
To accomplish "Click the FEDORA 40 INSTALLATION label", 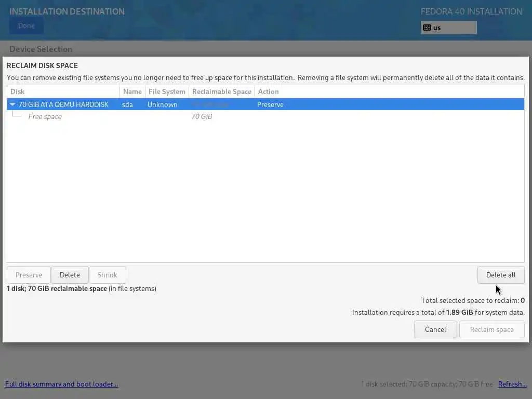I will 472,11.
